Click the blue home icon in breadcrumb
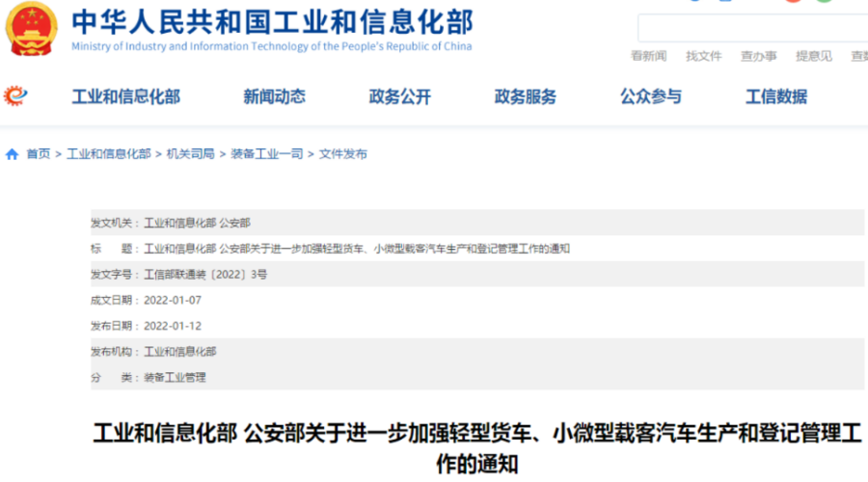This screenshot has height=482, width=868. pyautogui.click(x=13, y=154)
